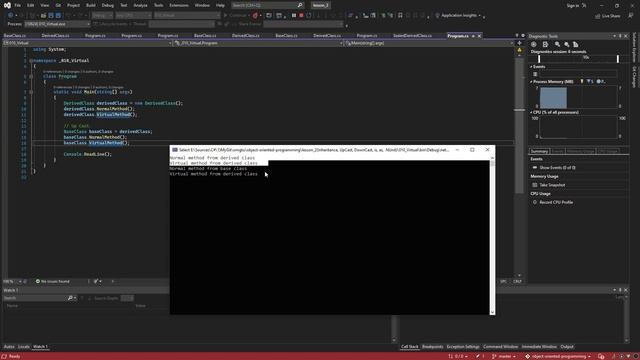Image resolution: width=640 pixels, height=360 pixels.
Task: Click Record CPU Profile
Action: click(x=556, y=202)
